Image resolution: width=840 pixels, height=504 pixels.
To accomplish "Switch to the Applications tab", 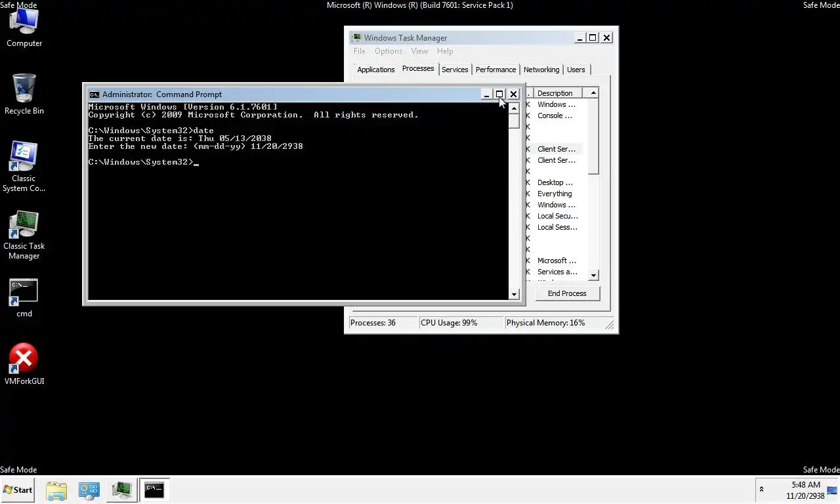I will [376, 70].
